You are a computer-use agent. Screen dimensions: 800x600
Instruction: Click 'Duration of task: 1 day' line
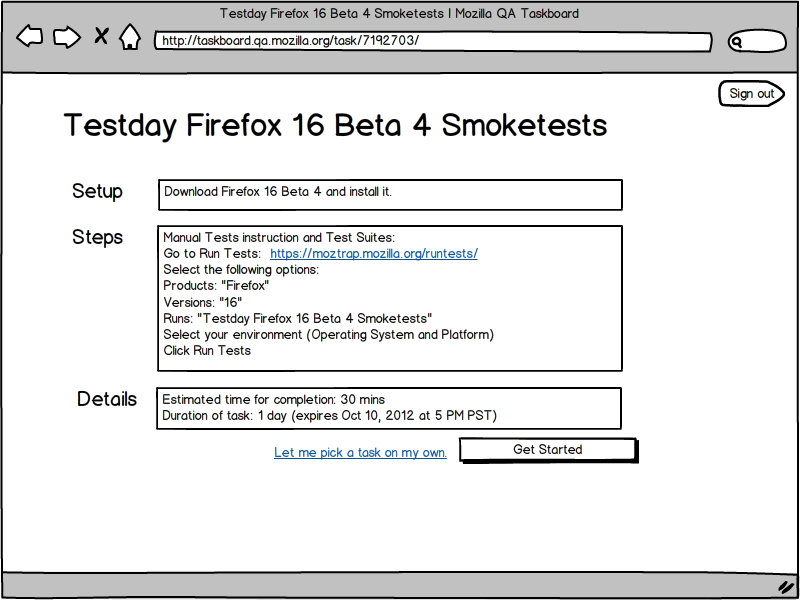point(330,415)
